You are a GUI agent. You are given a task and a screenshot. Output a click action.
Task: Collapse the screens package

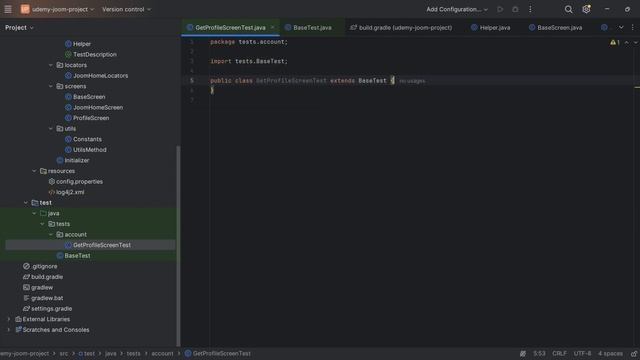coord(51,86)
